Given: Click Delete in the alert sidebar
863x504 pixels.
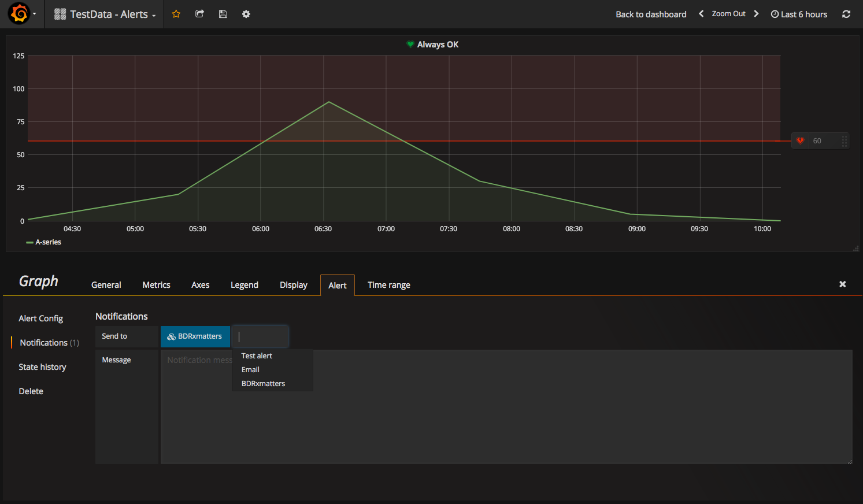Looking at the screenshot, I should pos(31,391).
